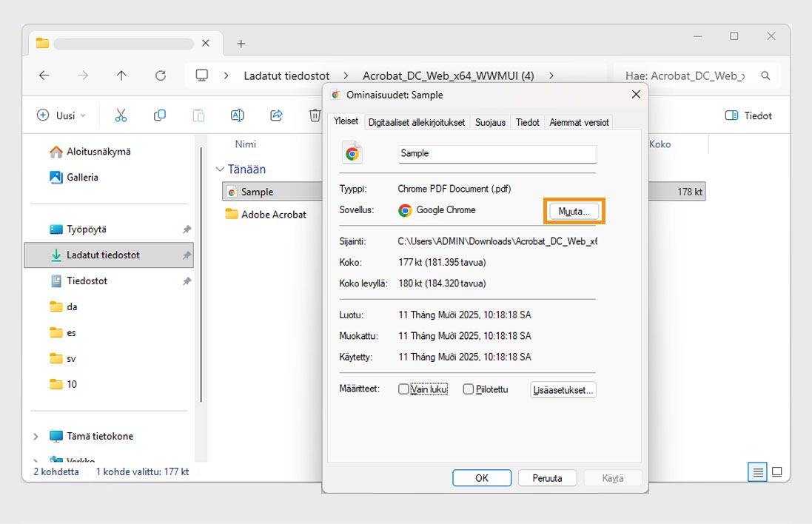Click the Paste clipboard icon

(x=198, y=115)
